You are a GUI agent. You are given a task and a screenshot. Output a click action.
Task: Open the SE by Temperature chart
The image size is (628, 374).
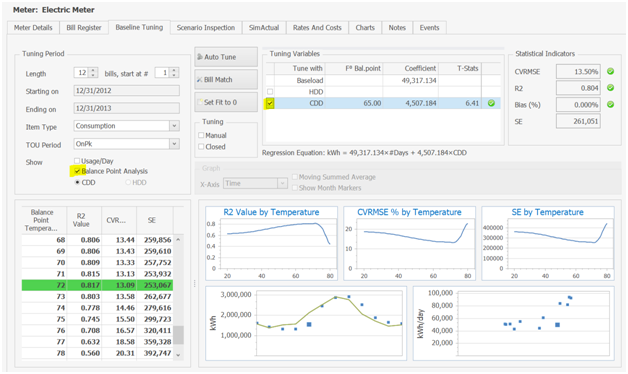tap(547, 243)
